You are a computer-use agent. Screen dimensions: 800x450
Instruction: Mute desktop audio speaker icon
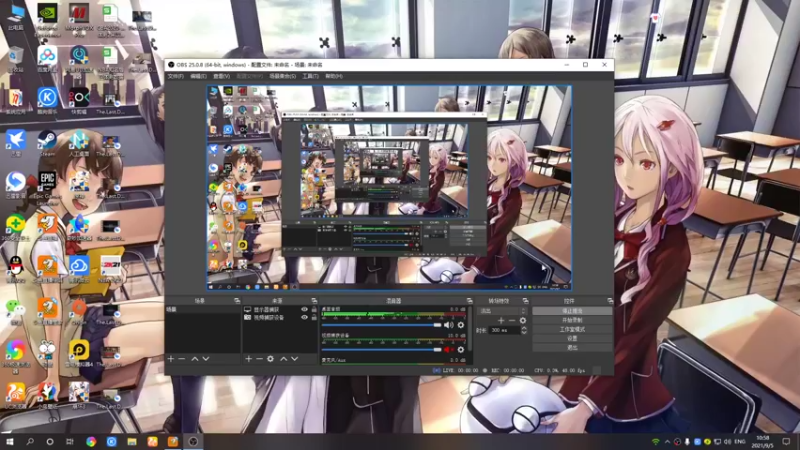pos(448,325)
